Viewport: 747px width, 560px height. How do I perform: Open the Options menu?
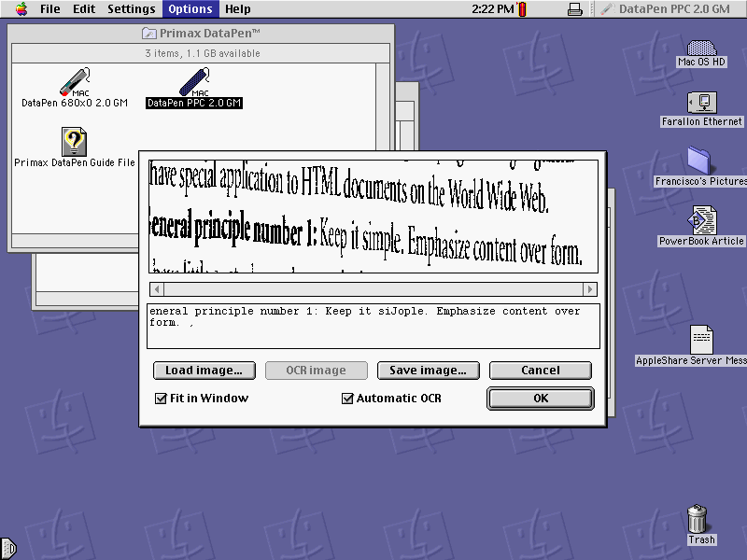(x=190, y=8)
